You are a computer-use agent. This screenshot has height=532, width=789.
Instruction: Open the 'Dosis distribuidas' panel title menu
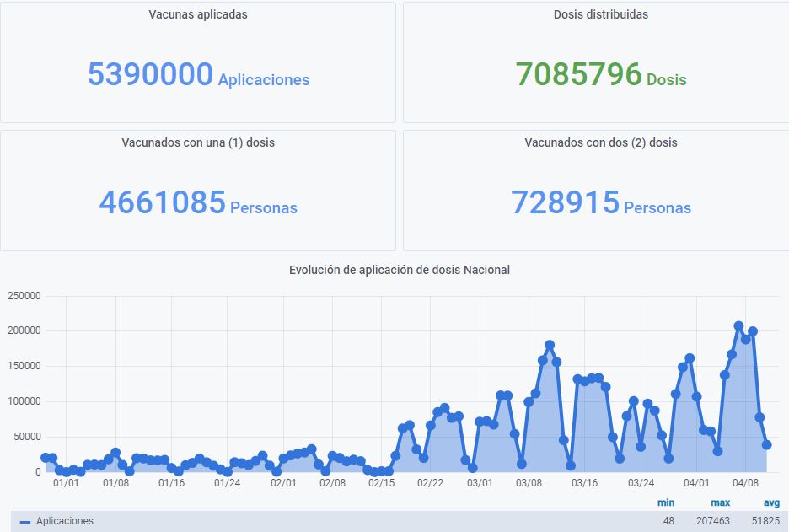click(600, 14)
